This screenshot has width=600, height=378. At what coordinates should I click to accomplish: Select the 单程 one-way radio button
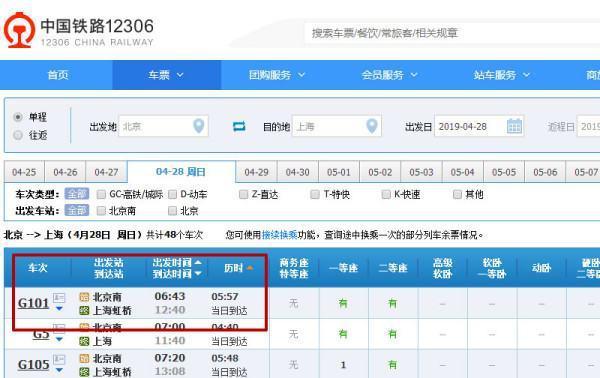(x=18, y=117)
